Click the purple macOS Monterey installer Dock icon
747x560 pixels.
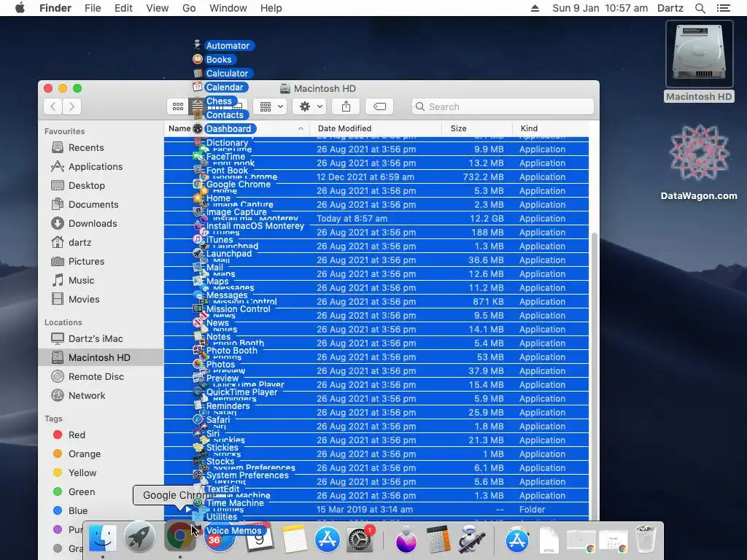click(x=406, y=540)
